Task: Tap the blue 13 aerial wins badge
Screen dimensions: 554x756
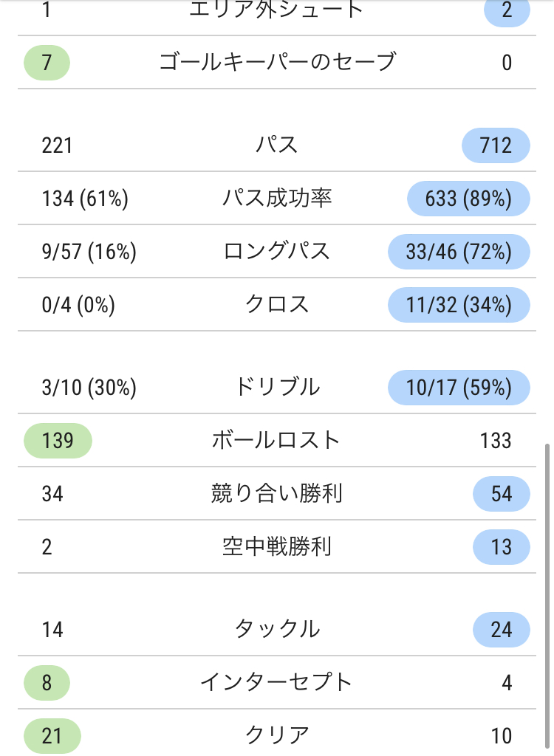Action: 502,547
